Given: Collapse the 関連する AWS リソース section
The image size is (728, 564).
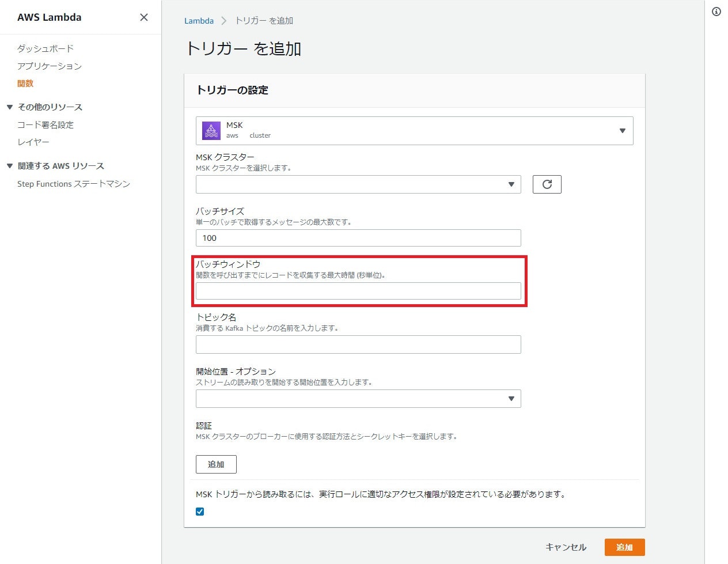Looking at the screenshot, I should [10, 166].
